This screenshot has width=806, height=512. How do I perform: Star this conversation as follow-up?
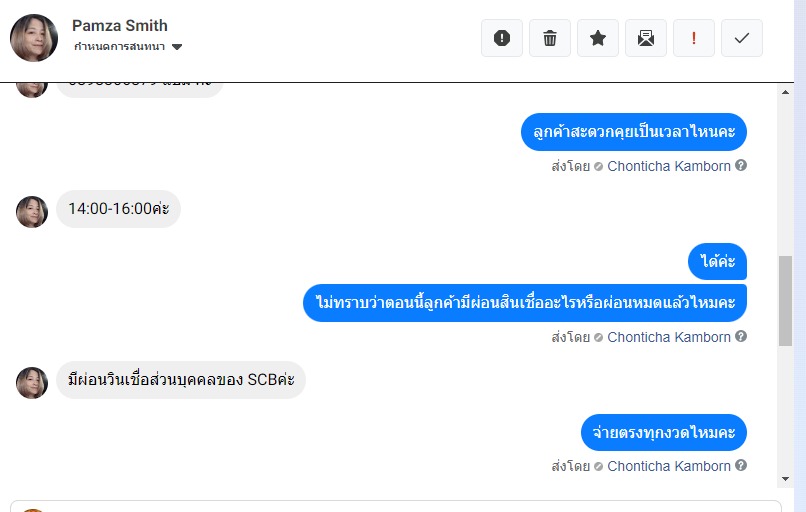click(598, 38)
